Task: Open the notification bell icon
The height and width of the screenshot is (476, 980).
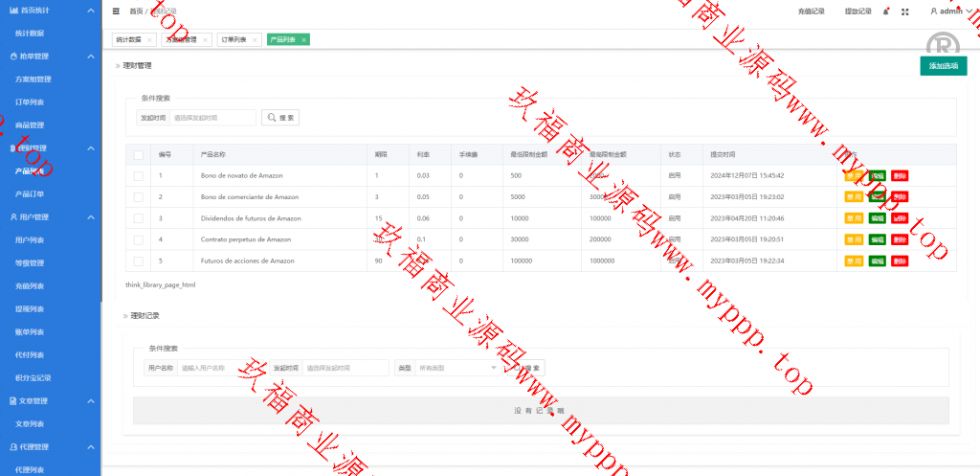Action: pyautogui.click(x=886, y=11)
